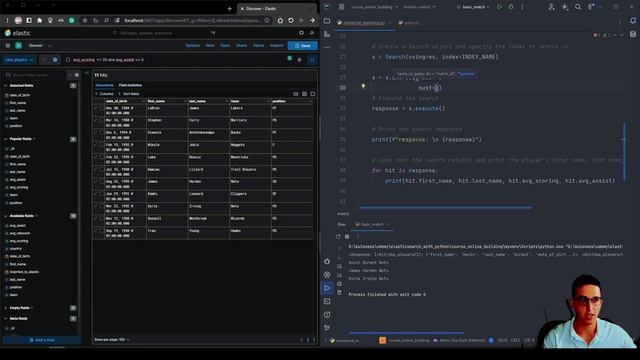The image size is (640, 360).
Task: Click the Open link in Discover
Action: click(x=225, y=46)
